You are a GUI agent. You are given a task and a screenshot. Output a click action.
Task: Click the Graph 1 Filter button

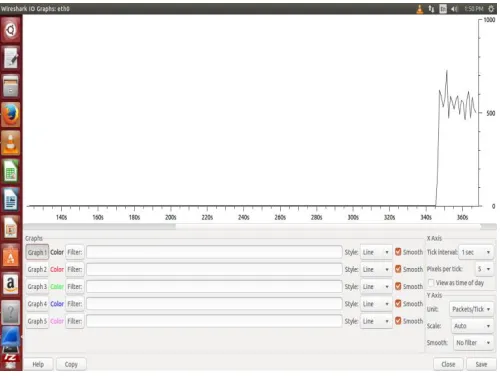pos(75,252)
